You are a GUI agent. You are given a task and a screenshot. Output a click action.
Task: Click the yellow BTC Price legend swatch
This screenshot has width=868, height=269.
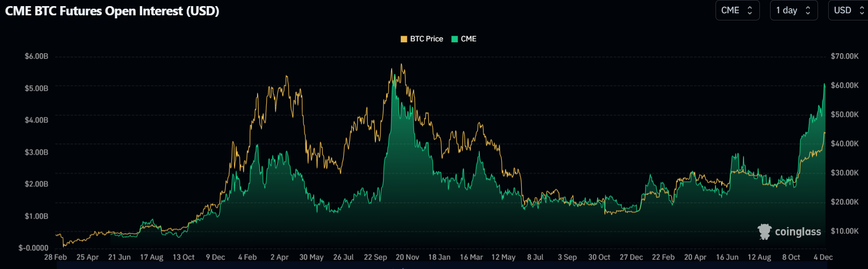tap(404, 39)
